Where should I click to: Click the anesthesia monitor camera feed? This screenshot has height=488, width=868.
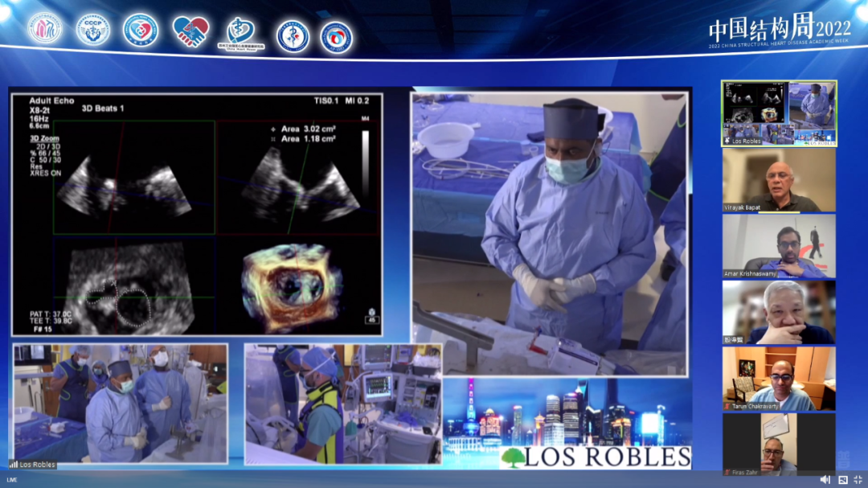click(x=343, y=404)
